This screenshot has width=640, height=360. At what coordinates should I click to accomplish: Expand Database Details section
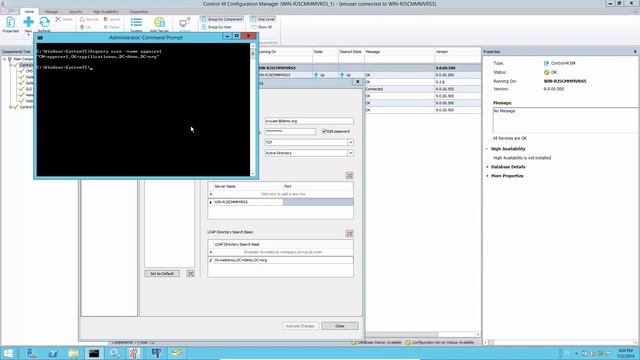(487, 167)
